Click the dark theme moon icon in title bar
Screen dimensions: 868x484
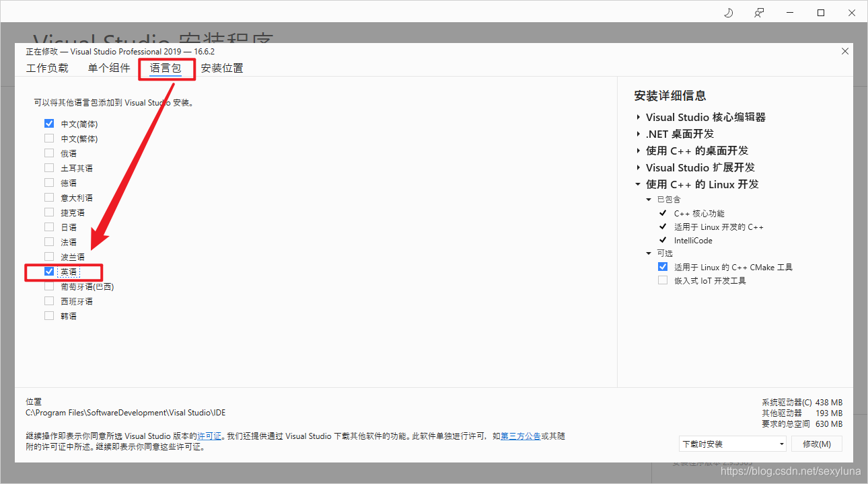click(728, 12)
